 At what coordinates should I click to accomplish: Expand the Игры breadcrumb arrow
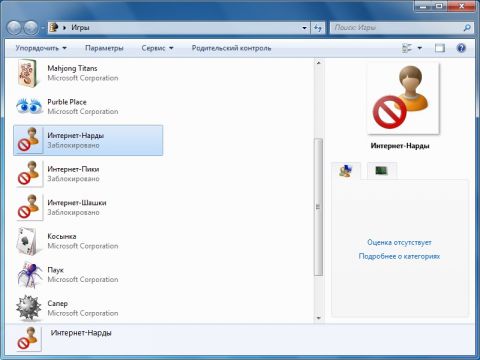64,28
